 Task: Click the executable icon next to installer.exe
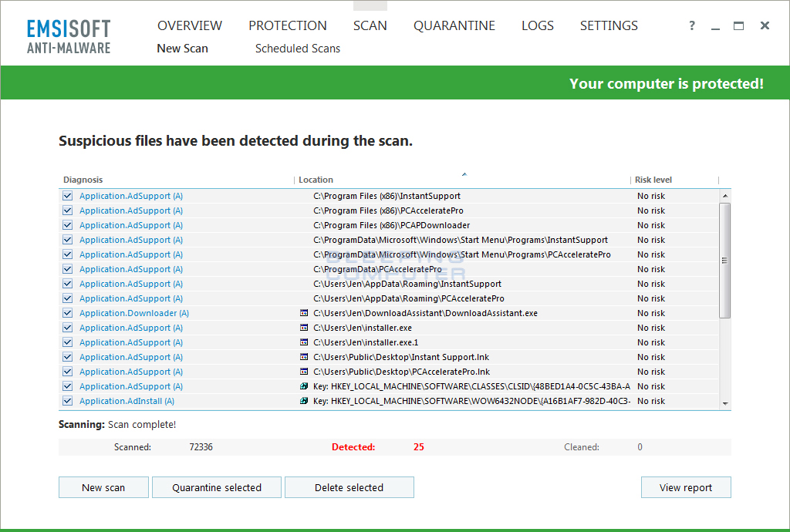point(302,328)
